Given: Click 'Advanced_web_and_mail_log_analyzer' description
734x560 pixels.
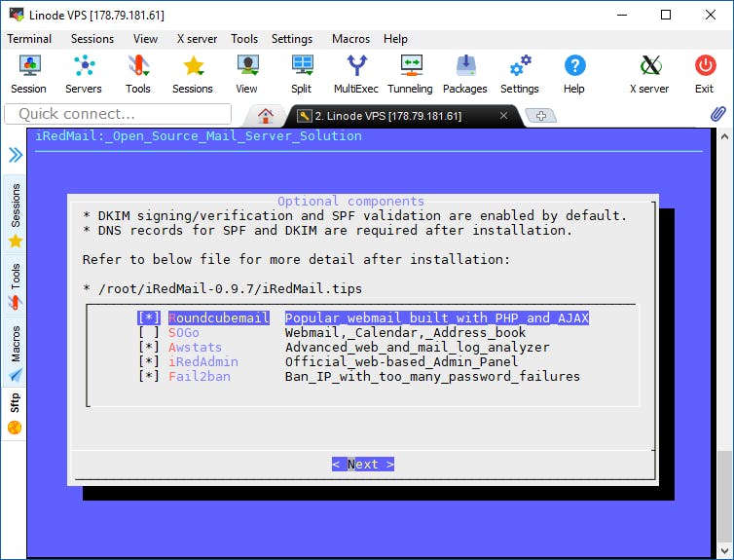Looking at the screenshot, I should point(417,347).
